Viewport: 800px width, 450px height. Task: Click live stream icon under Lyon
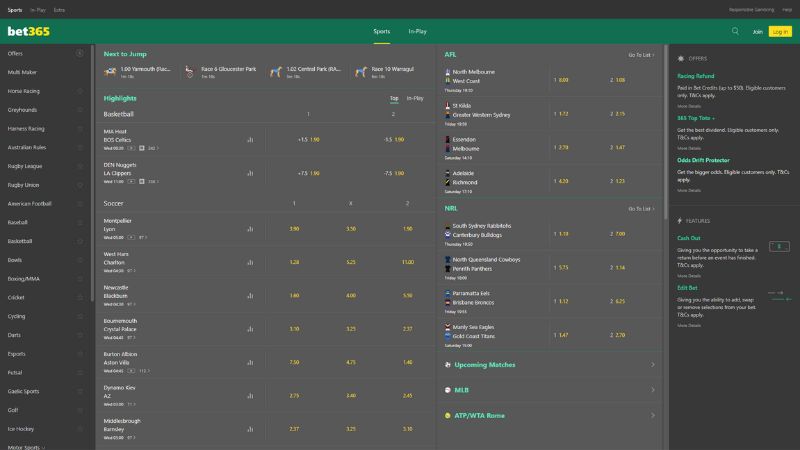click(131, 237)
